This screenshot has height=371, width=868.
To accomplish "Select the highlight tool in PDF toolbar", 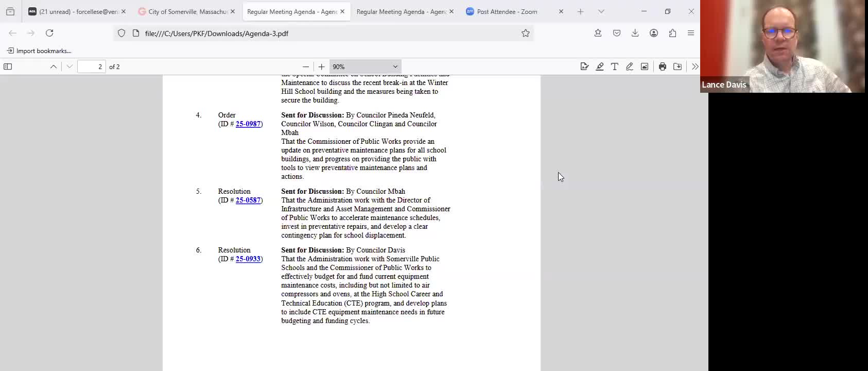I will click(600, 66).
